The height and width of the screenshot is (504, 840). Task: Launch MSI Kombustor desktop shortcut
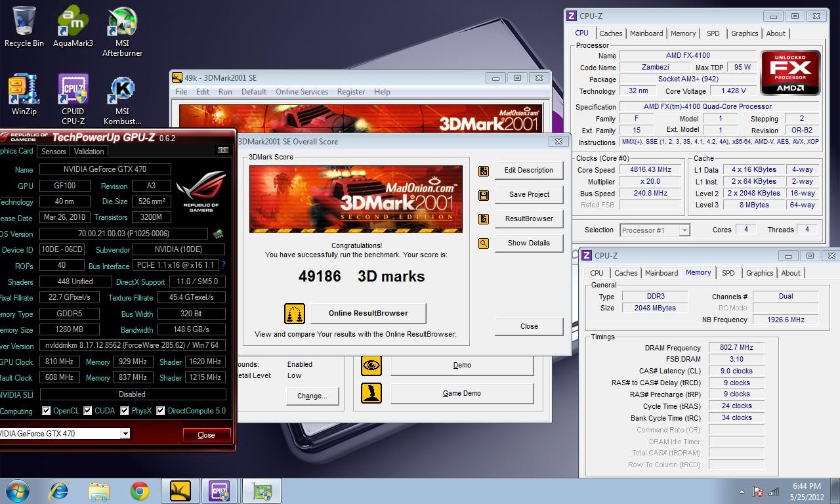[x=122, y=100]
